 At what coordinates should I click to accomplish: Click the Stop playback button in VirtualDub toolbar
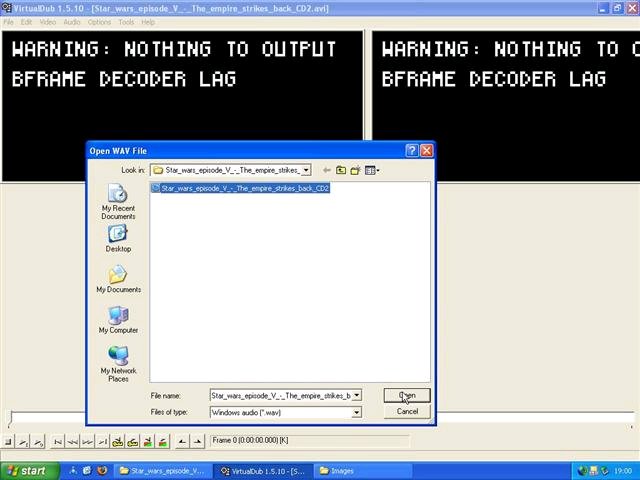[x=8, y=442]
